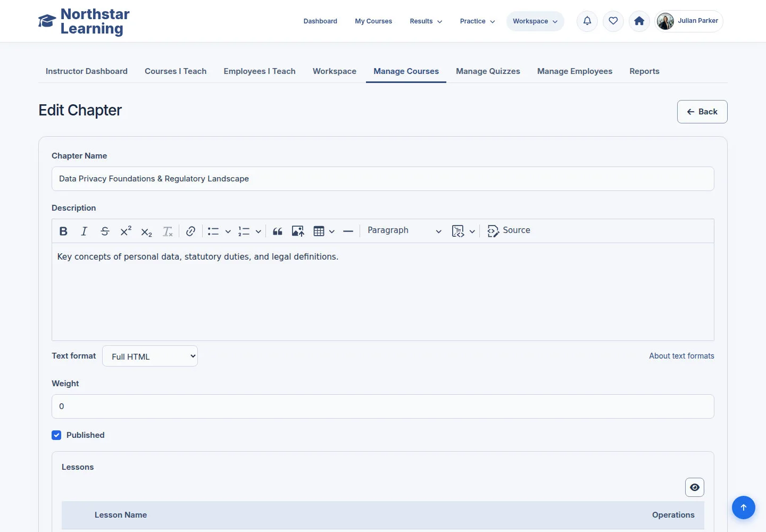Click the code block icon
This screenshot has width=766, height=532.
point(457,231)
